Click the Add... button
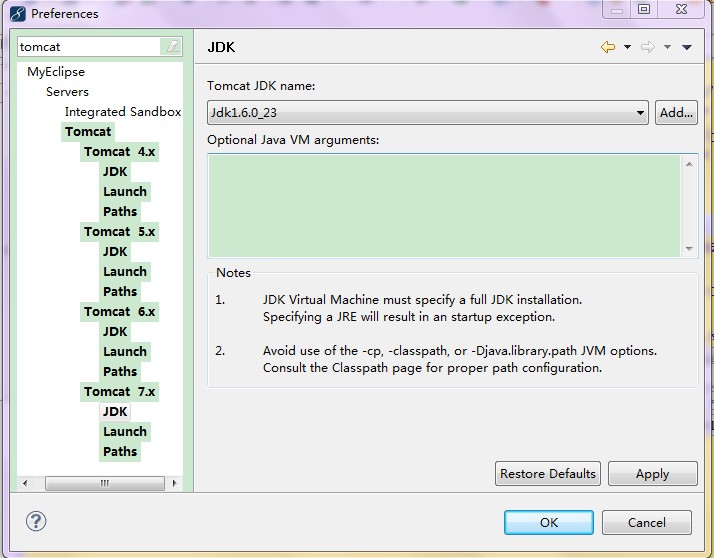The width and height of the screenshot is (714, 558). pos(676,113)
